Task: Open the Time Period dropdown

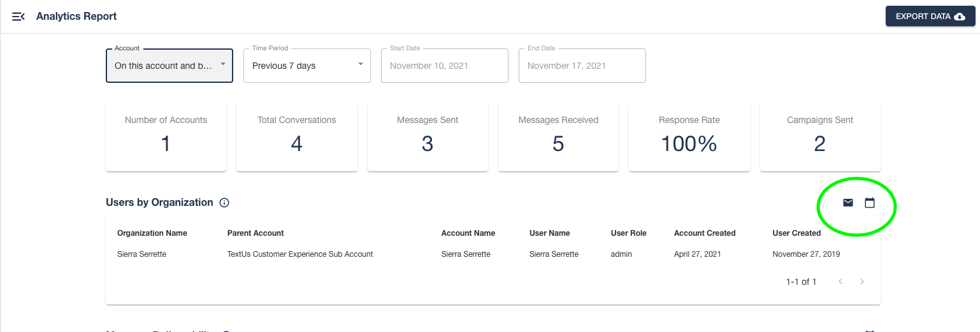Action: 307,66
